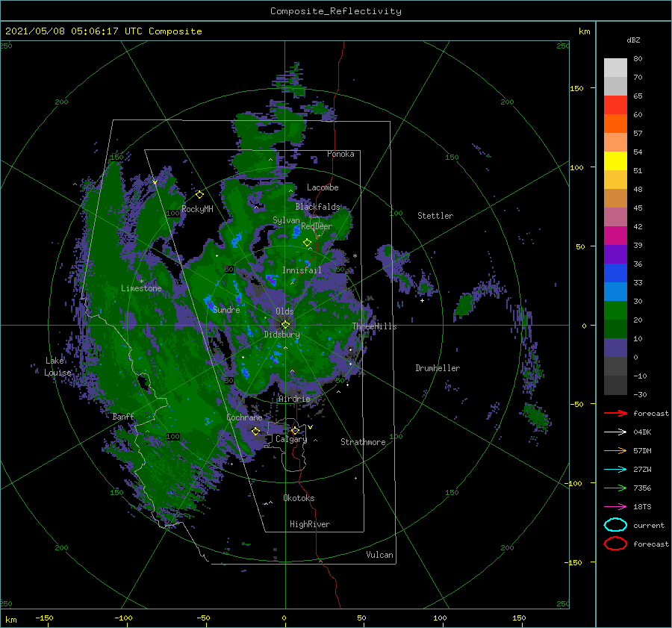672x628 pixels.
Task: Click the Composite_Reflectivity title text
Action: click(335, 11)
